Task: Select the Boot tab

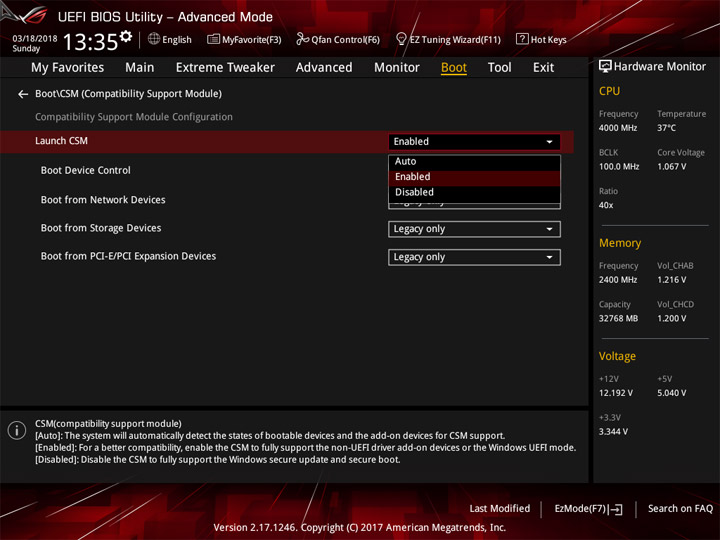Action: tap(454, 68)
